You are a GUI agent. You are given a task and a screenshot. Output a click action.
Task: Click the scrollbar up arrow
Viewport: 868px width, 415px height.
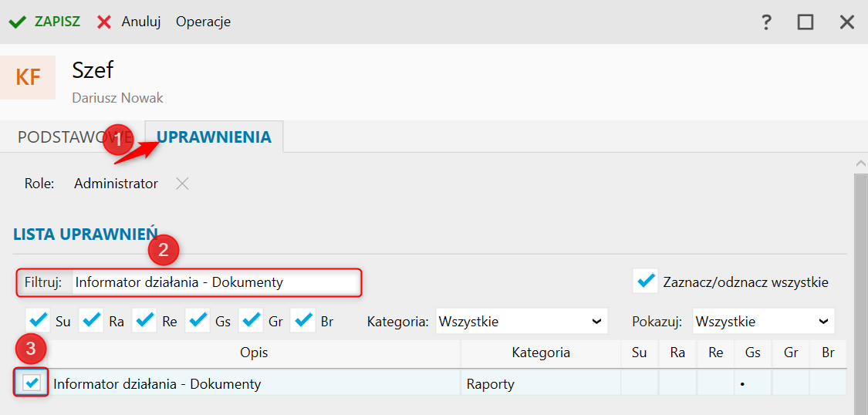pos(861,164)
